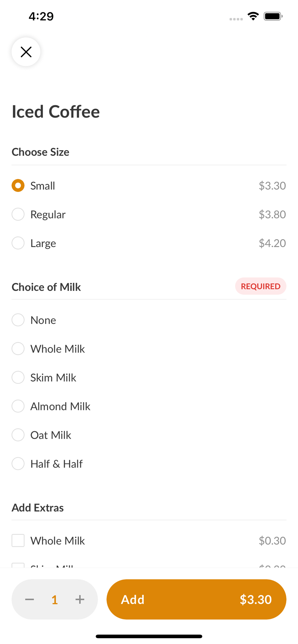Tap the quantity number 1
The height and width of the screenshot is (644, 298).
coord(55,600)
